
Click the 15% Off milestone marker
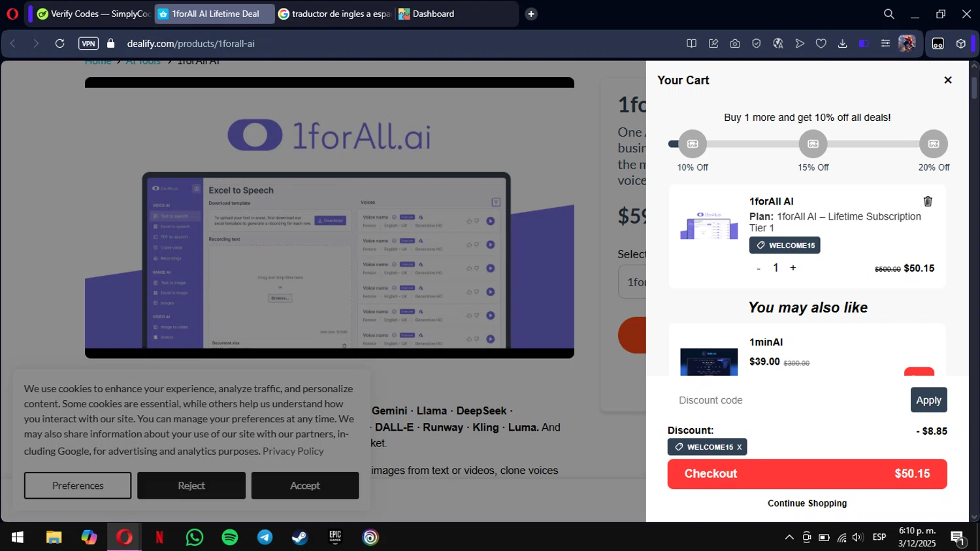(813, 144)
